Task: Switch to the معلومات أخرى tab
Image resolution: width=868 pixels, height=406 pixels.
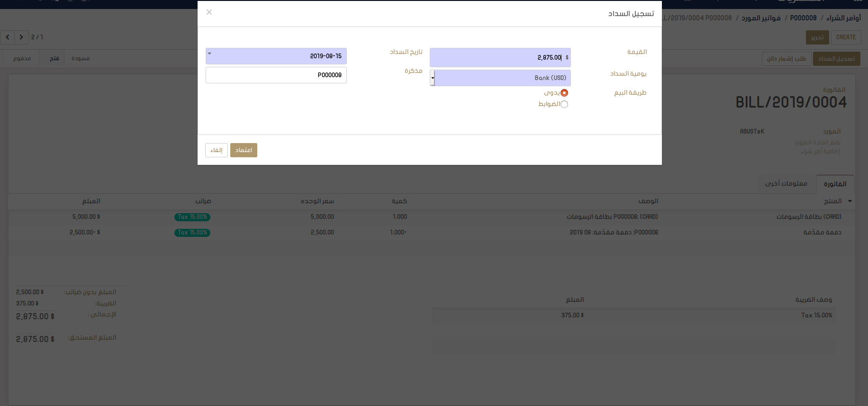Action: point(786,184)
